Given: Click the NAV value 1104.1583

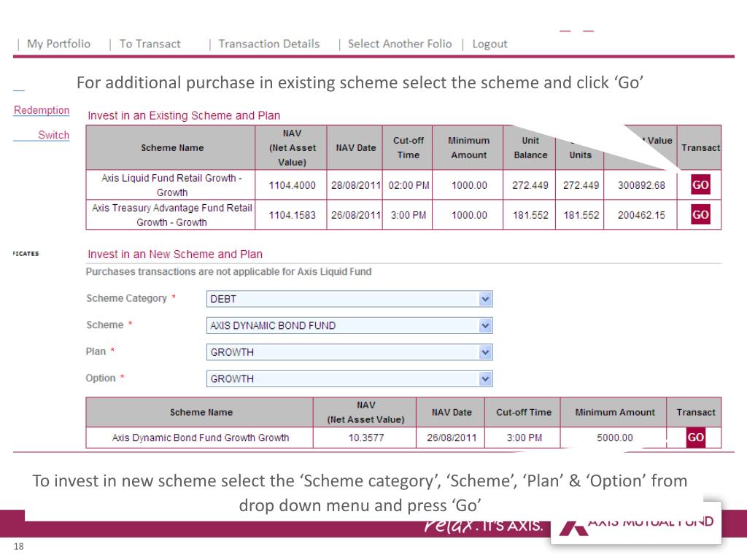Looking at the screenshot, I should (x=292, y=215).
